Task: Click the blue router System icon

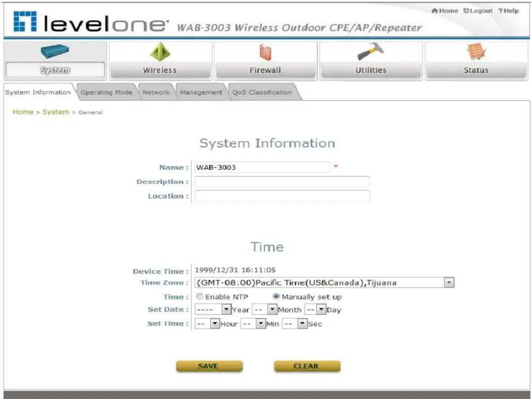Action: click(x=55, y=51)
